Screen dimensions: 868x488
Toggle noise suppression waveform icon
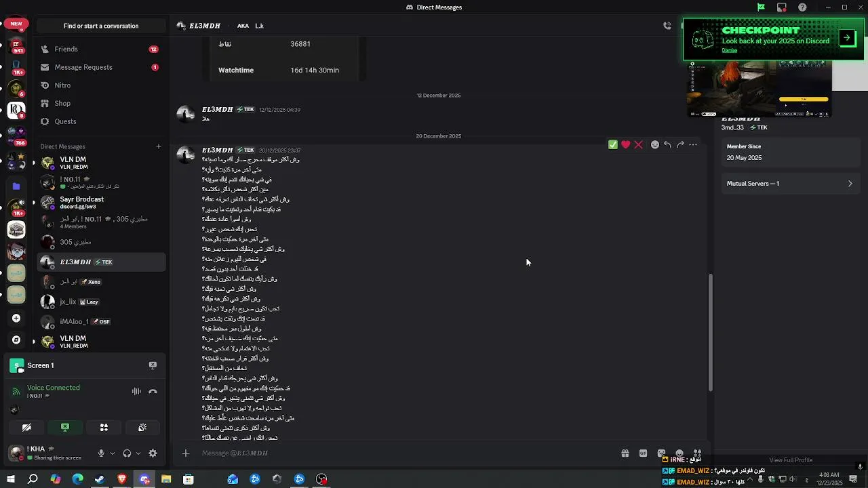click(x=136, y=391)
